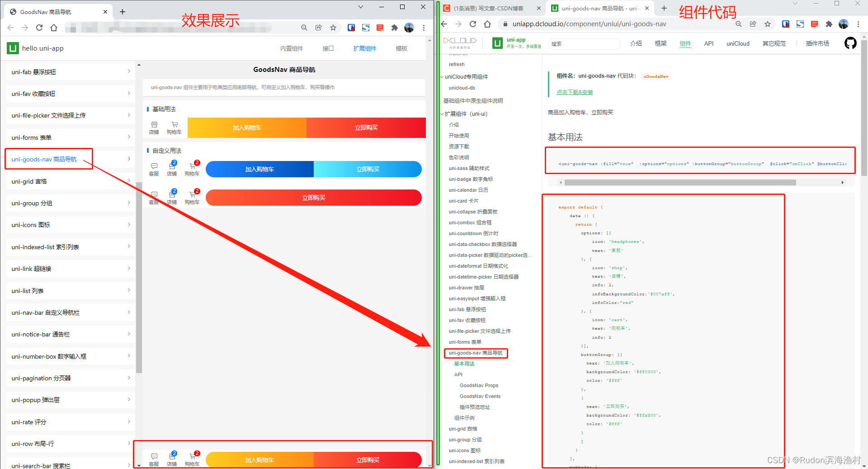Click 购物车 icon in basic usage demo

[x=174, y=128]
